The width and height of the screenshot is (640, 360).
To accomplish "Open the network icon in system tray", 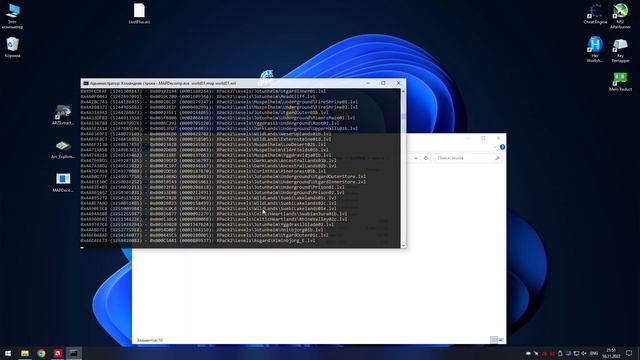I will click(576, 353).
